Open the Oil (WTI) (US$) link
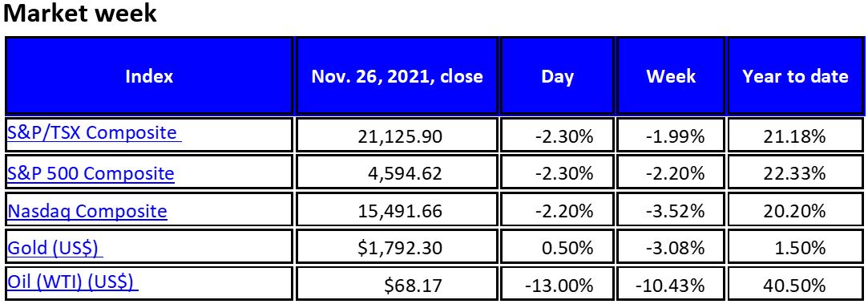 (x=72, y=283)
